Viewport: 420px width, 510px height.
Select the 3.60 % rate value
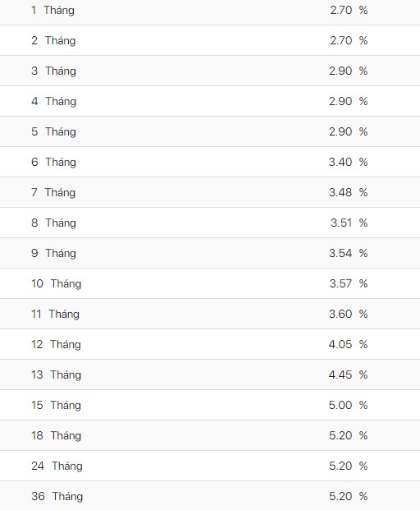(348, 314)
